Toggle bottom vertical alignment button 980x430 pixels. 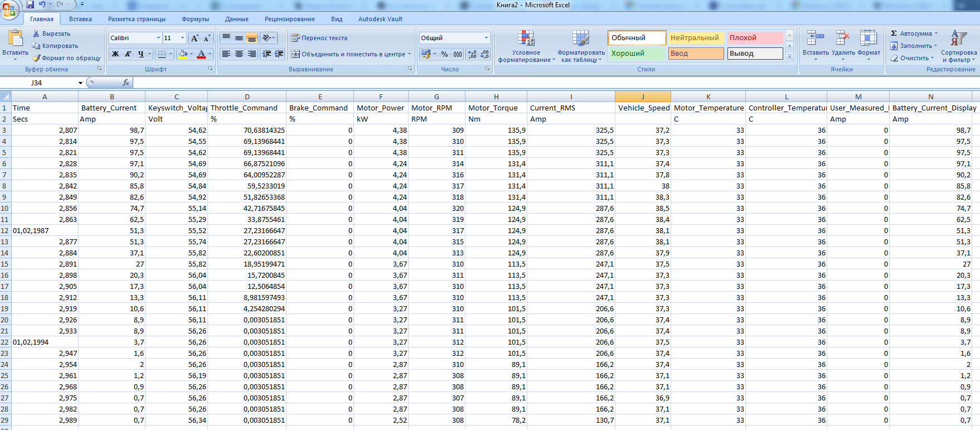(251, 38)
